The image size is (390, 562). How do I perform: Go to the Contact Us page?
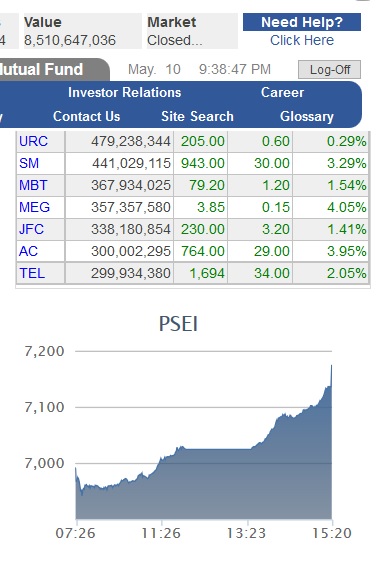pos(86,116)
